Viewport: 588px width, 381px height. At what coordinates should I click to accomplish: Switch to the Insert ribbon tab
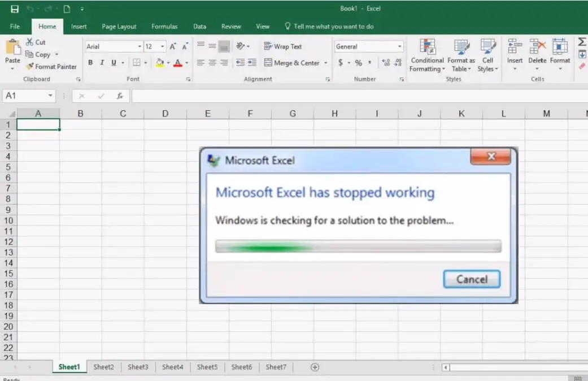coord(79,26)
